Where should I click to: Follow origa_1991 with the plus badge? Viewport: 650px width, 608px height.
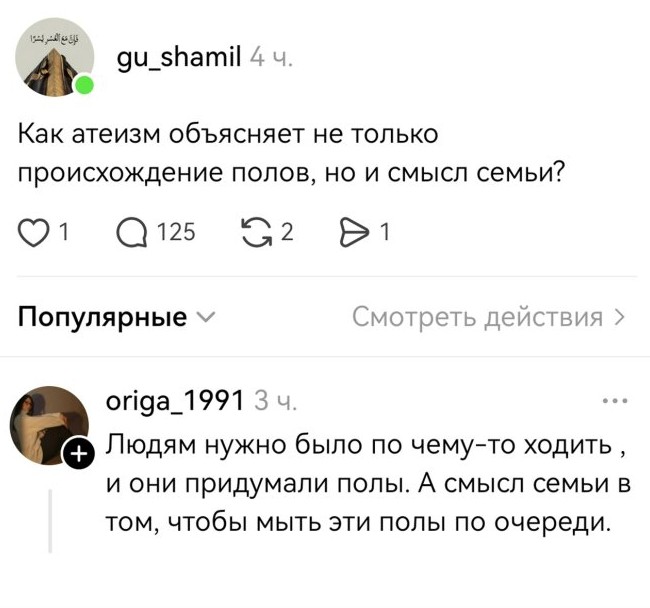coord(78,456)
